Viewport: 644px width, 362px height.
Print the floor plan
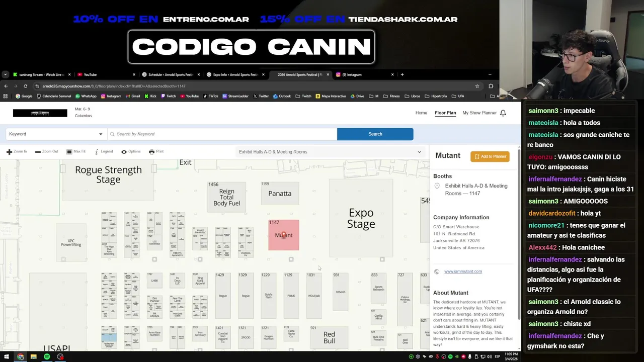(x=156, y=151)
